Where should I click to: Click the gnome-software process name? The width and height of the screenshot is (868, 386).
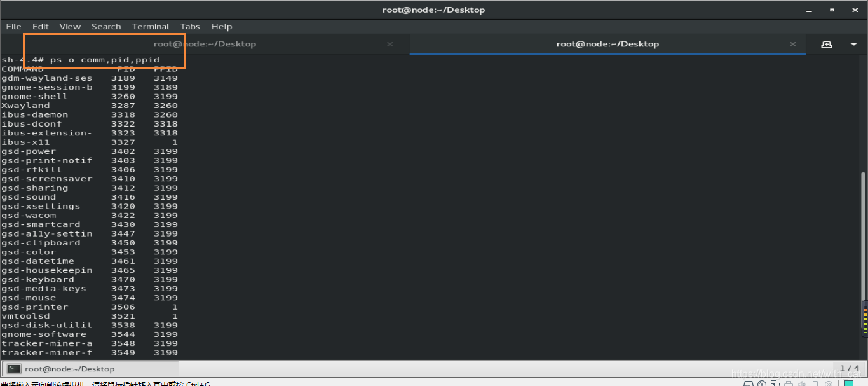pyautogui.click(x=44, y=334)
